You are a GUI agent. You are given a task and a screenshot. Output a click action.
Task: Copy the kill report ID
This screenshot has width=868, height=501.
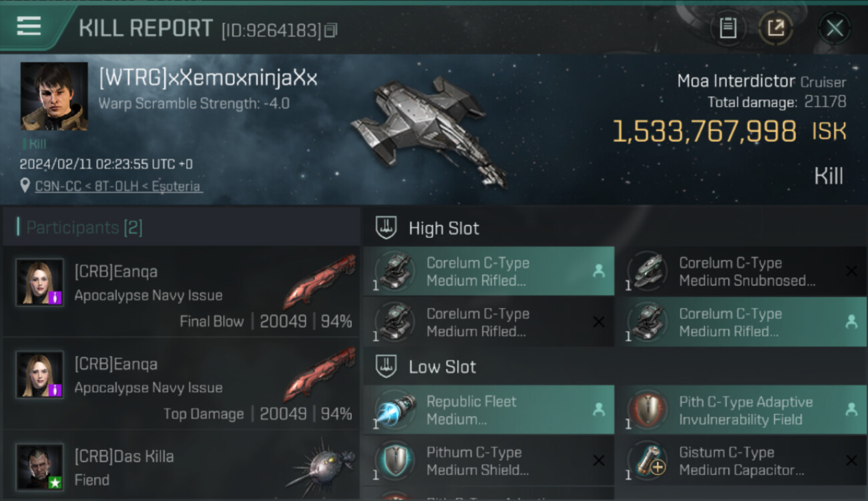point(331,30)
